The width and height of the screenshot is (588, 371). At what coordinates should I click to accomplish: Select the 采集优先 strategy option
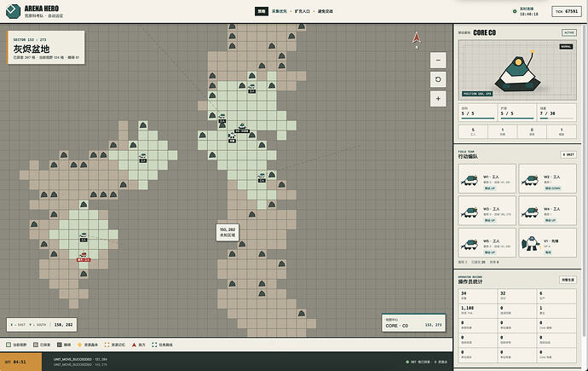(279, 11)
